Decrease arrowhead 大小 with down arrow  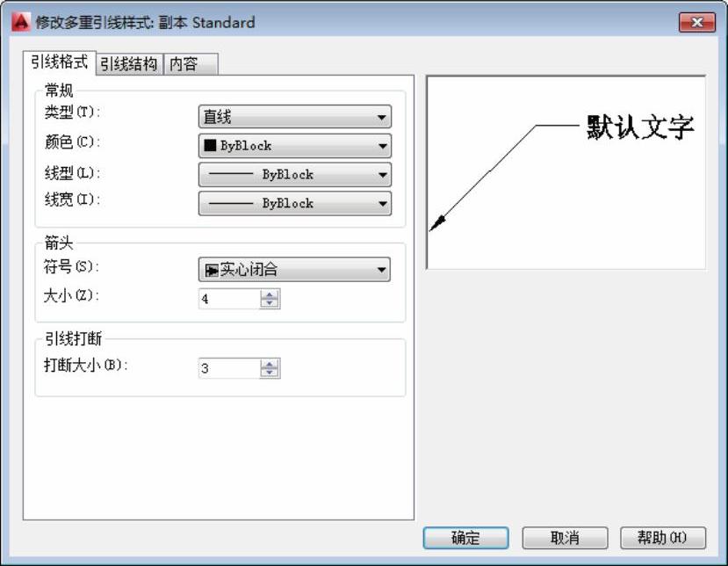270,304
